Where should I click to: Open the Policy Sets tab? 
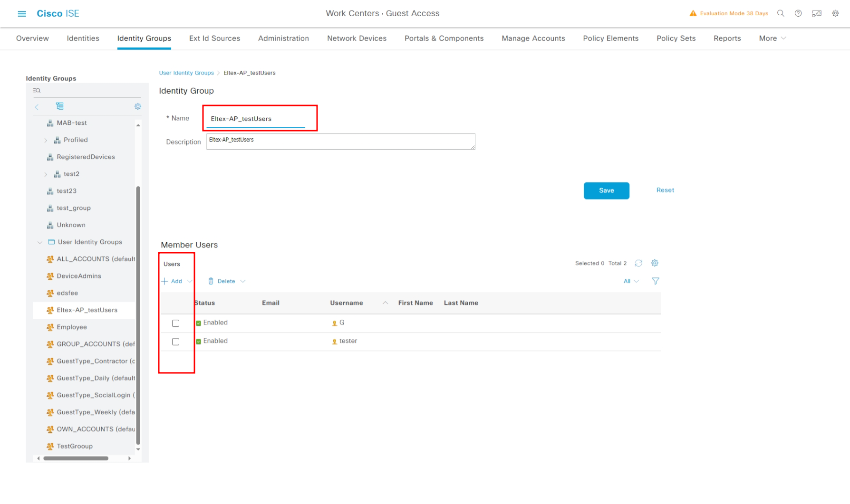[676, 38]
